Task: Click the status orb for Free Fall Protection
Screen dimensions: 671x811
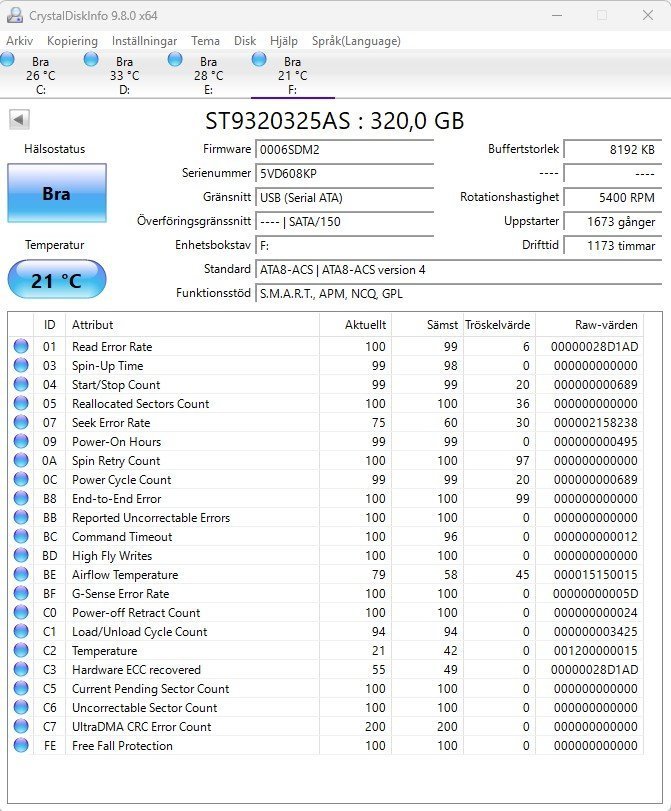Action: (x=21, y=746)
